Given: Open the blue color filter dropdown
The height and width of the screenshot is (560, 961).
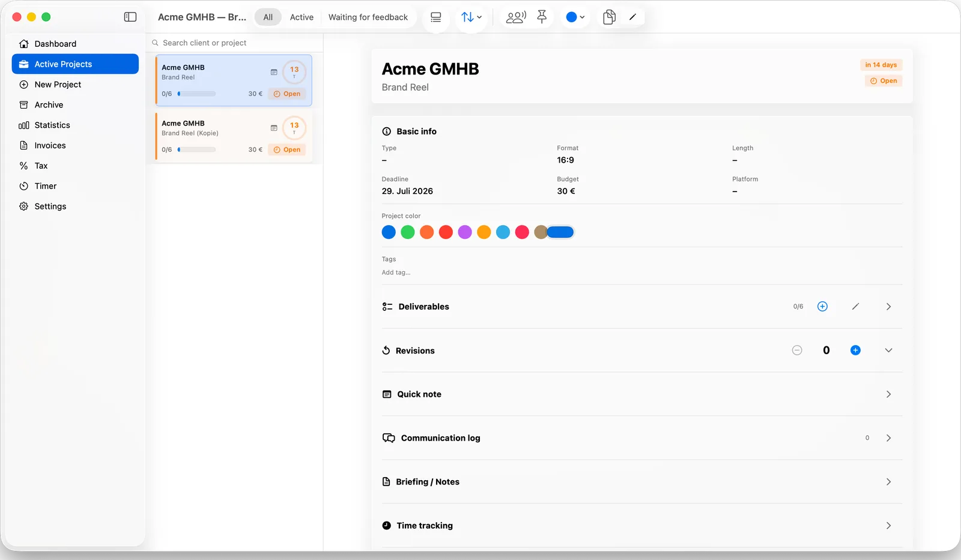Looking at the screenshot, I should 575,17.
